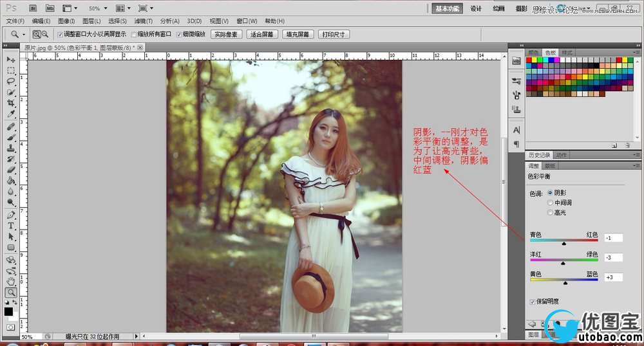This screenshot has height=346, width=644.
Task: Enable the 缩放所有窗口 checkbox
Action: tap(134, 34)
